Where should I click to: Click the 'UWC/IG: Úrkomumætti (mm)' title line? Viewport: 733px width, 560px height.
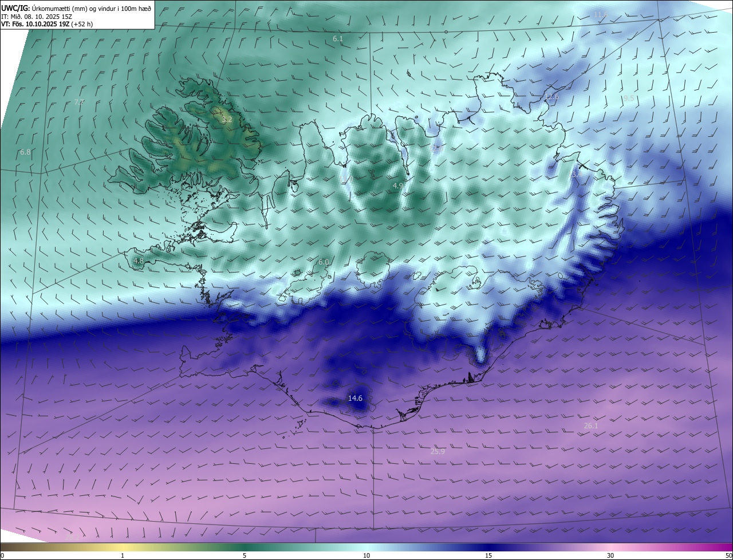76,8
